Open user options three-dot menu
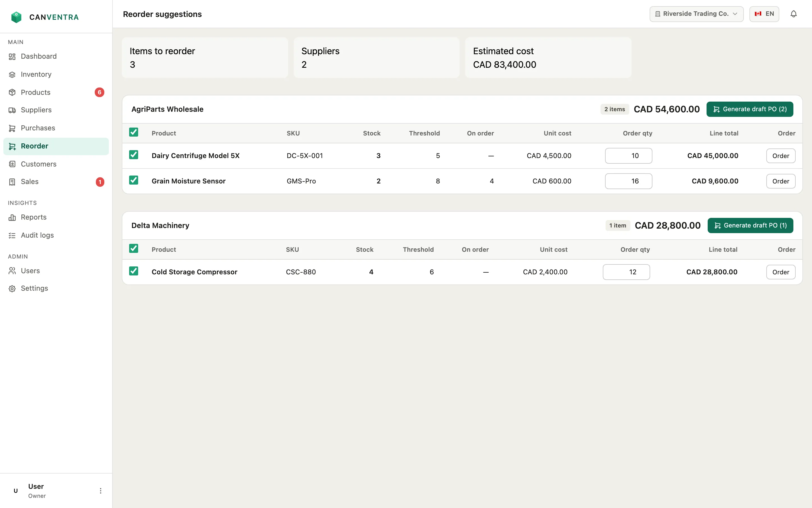Viewport: 812px width, 508px height. tap(100, 491)
